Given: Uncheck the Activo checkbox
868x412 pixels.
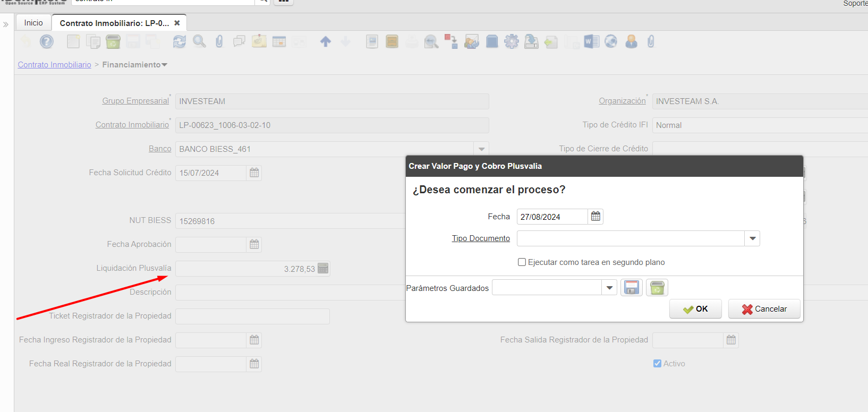Looking at the screenshot, I should coord(657,364).
